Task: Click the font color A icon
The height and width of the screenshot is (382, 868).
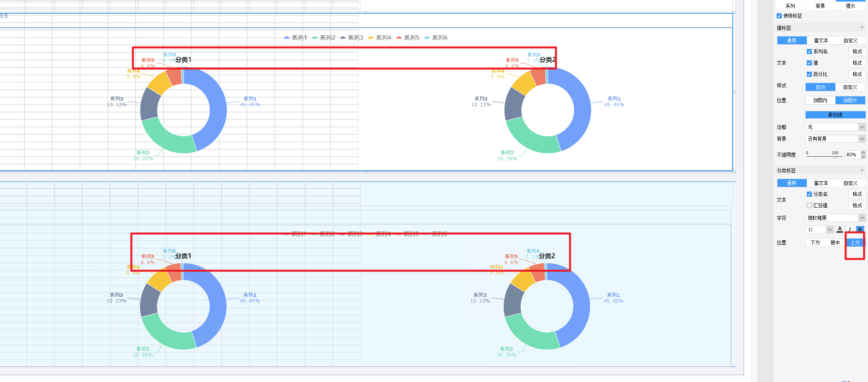Action: pos(839,230)
